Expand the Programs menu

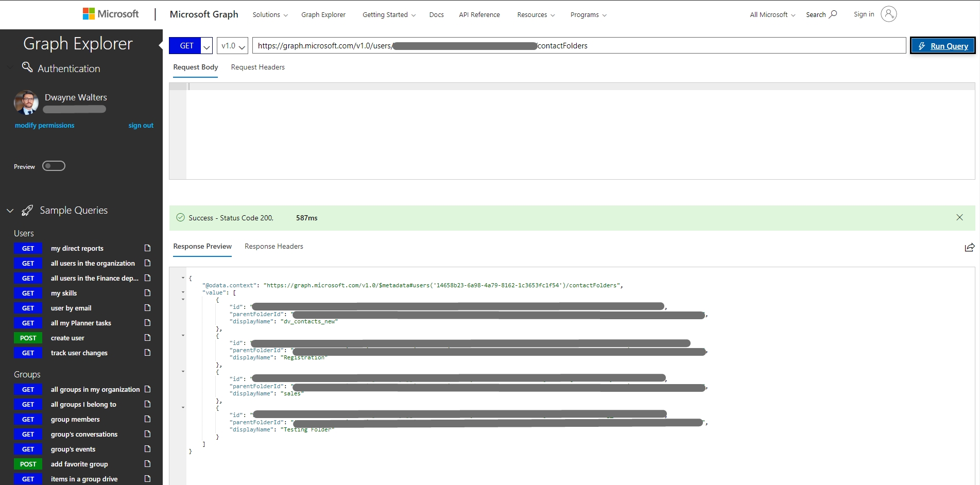click(589, 14)
